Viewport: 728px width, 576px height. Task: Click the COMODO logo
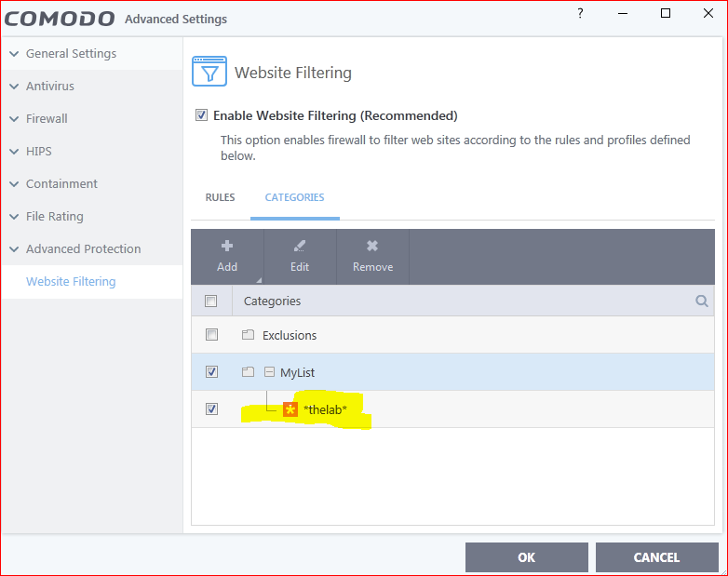[x=60, y=19]
